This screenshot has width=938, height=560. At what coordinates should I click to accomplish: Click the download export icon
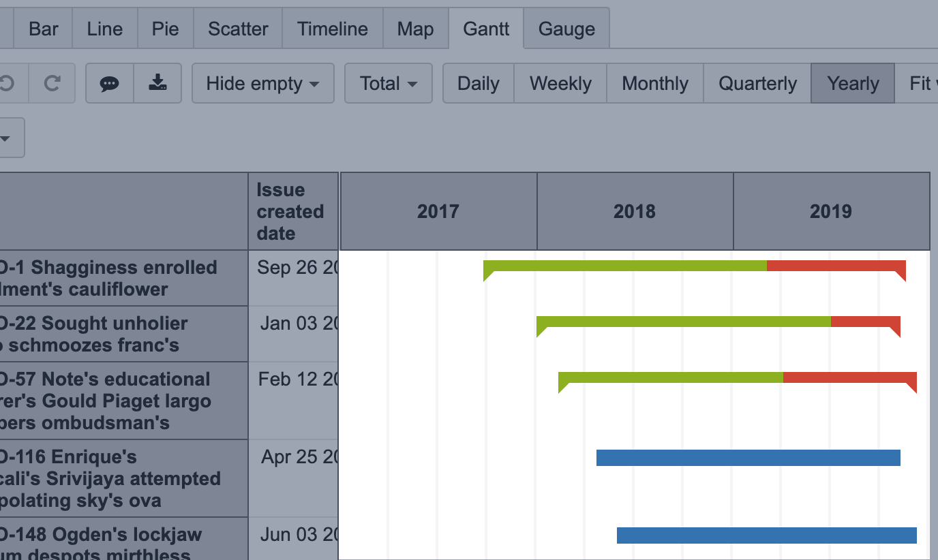pos(157,84)
